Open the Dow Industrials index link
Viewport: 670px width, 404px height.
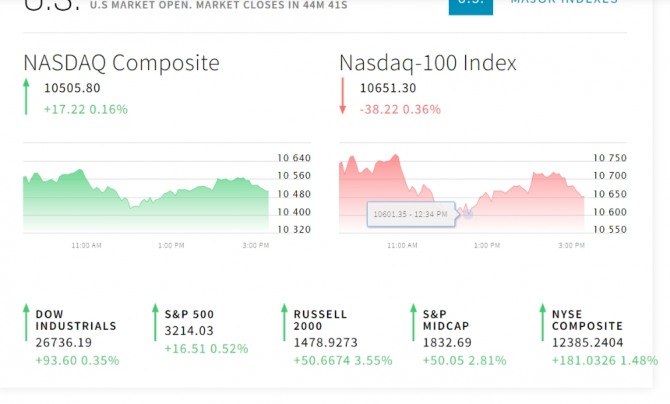[x=76, y=320]
